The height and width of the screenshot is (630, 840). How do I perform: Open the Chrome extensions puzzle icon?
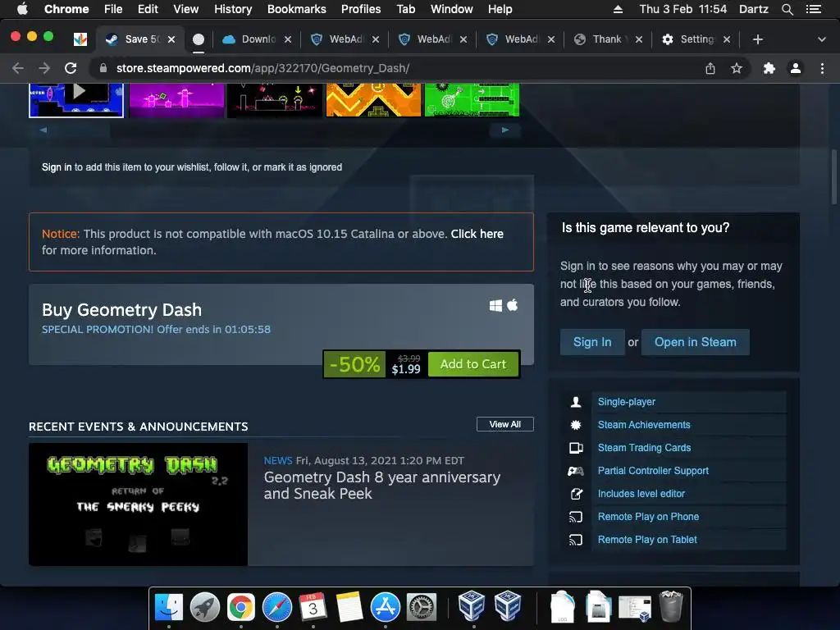769,68
